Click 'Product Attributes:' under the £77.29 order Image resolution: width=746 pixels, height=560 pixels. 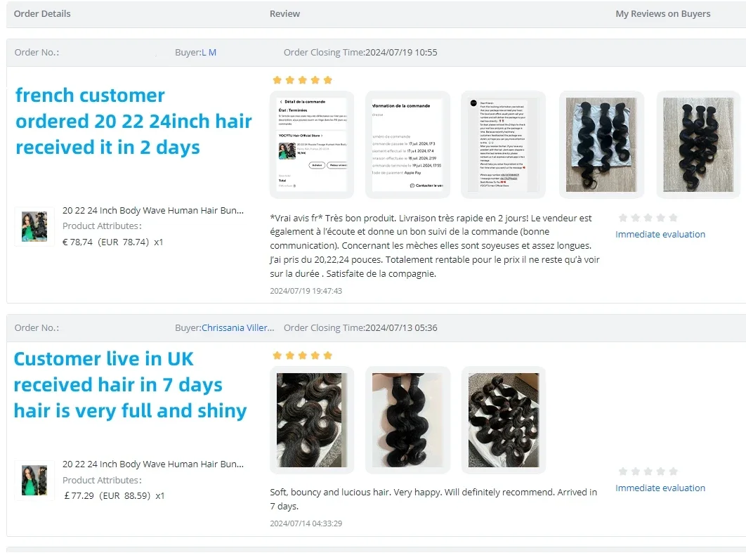click(x=102, y=480)
